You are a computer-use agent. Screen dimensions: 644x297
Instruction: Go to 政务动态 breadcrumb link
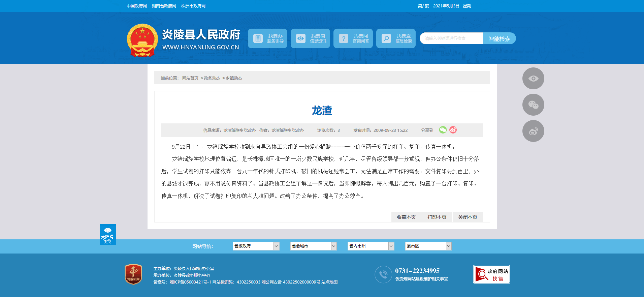[x=212, y=78]
